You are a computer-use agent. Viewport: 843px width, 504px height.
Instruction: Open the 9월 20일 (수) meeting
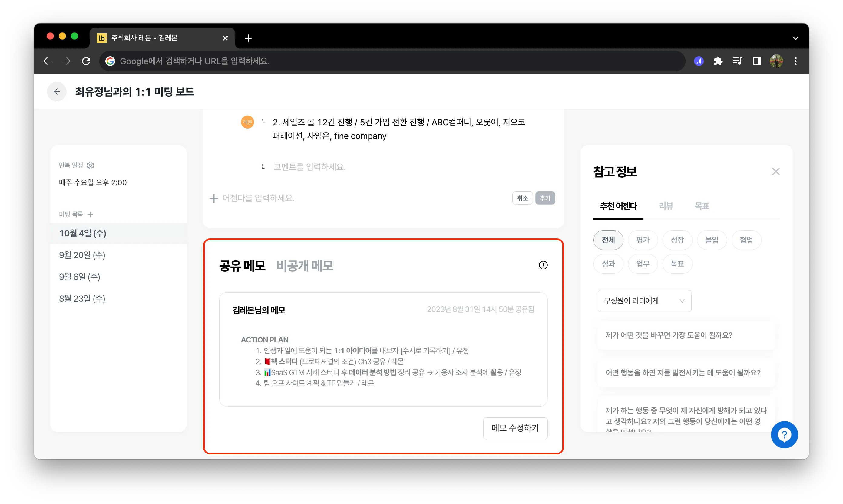point(118,255)
